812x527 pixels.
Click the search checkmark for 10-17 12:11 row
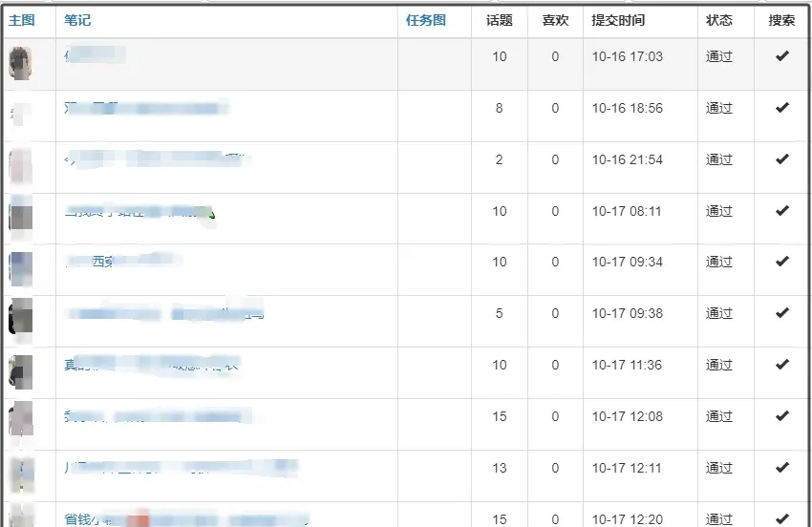[782, 468]
